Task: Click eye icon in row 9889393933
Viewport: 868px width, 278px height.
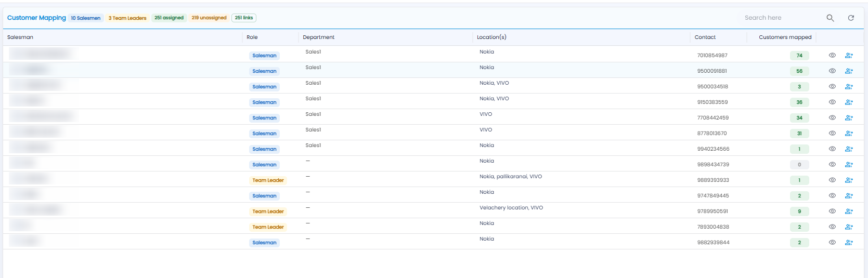Action: point(832,180)
